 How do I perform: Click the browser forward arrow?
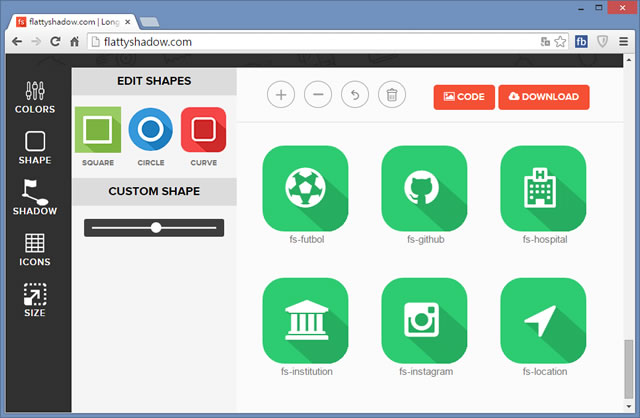tap(36, 42)
